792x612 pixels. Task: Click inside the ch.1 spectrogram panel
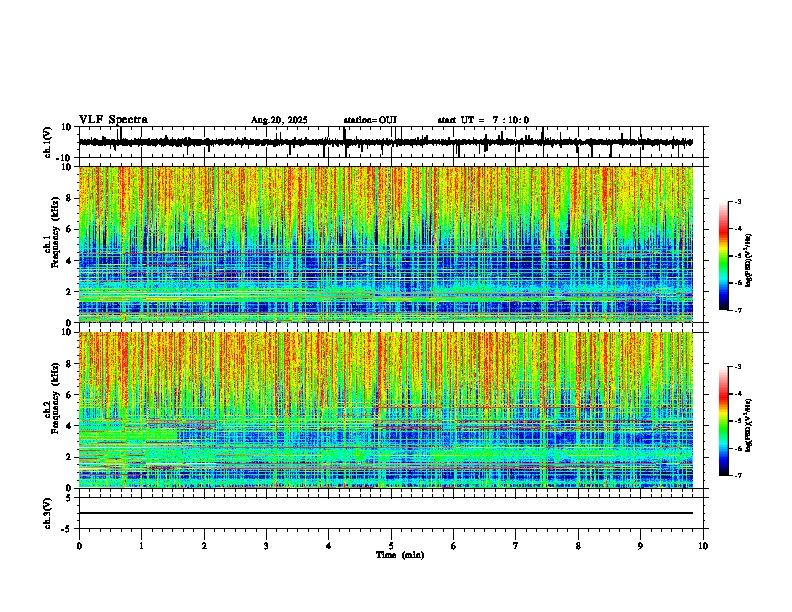386,244
